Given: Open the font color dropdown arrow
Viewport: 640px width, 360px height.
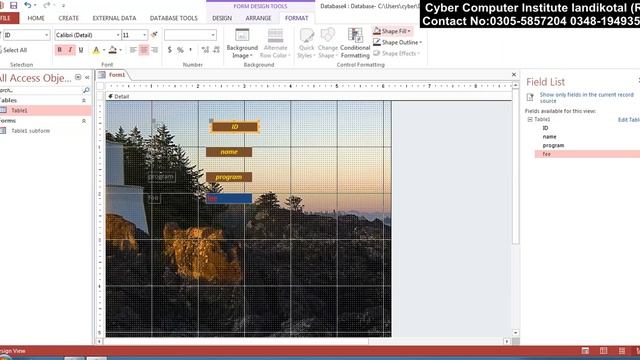Looking at the screenshot, I should pos(104,50).
